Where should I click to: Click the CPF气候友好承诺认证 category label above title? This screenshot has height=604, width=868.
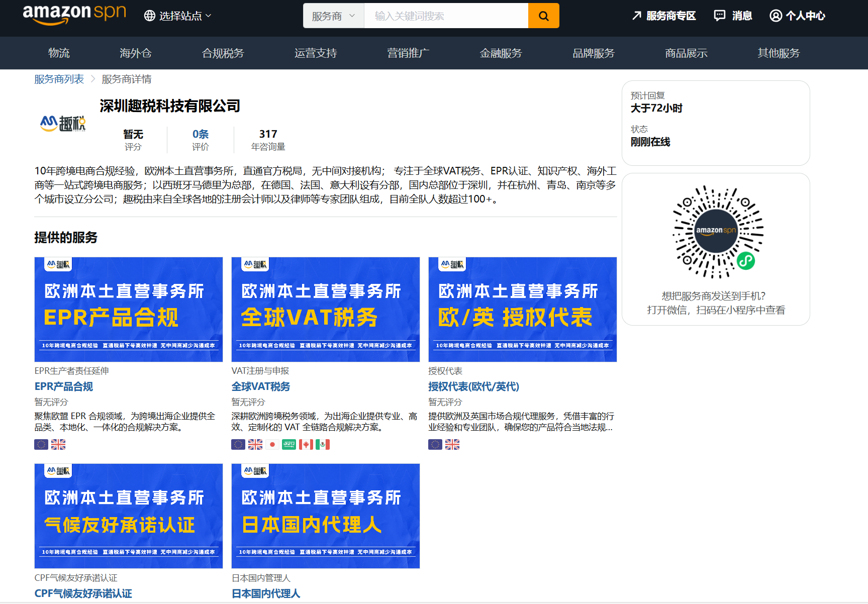[x=75, y=578]
